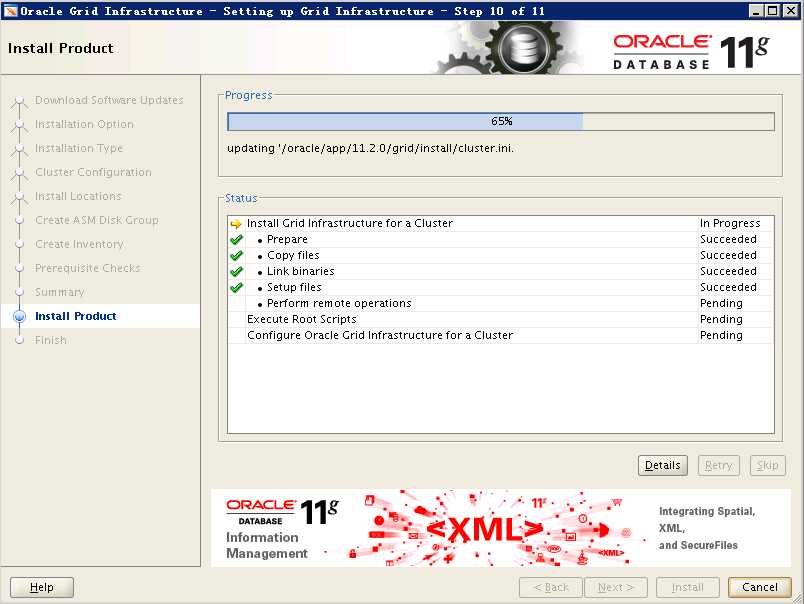Click green checkmark next to Setup files

pyautogui.click(x=236, y=287)
